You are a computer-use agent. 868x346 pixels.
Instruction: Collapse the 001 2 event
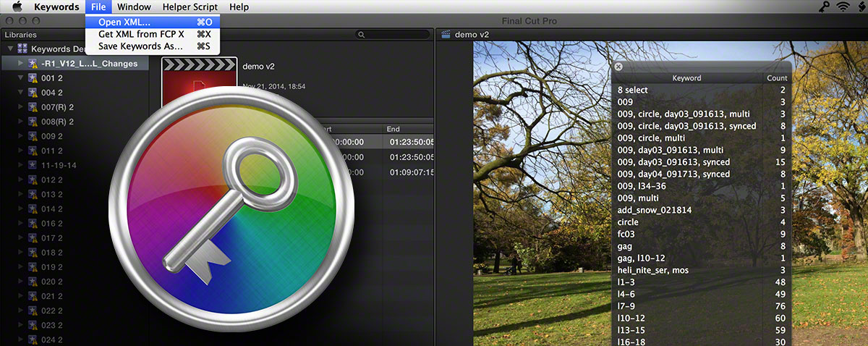[20, 77]
